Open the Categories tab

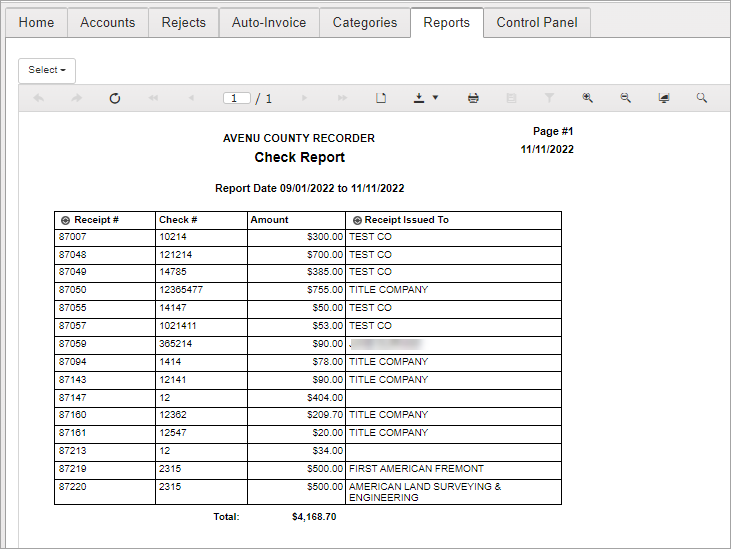click(364, 22)
